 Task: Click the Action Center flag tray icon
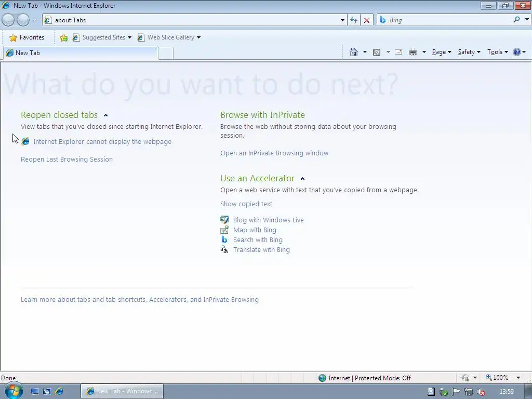(456, 392)
